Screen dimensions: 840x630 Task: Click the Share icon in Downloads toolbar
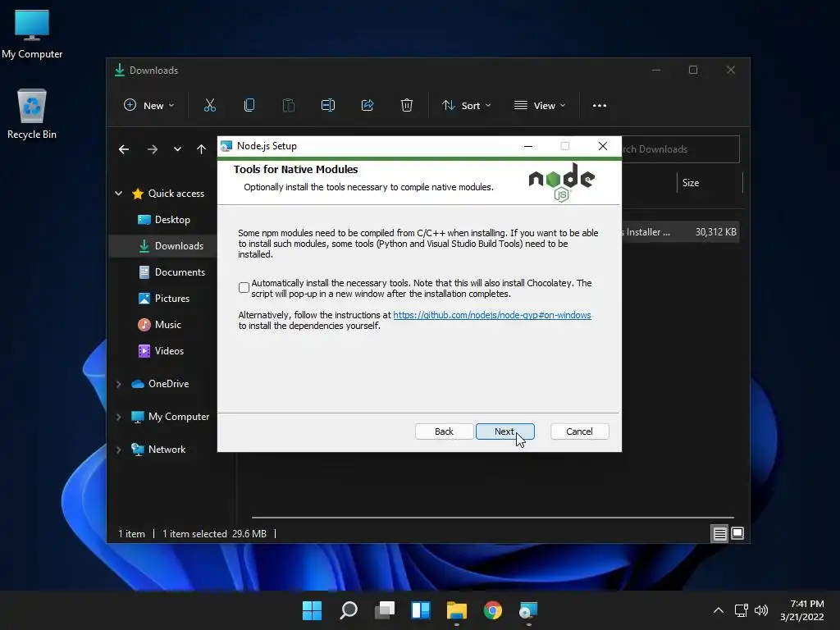pos(367,106)
